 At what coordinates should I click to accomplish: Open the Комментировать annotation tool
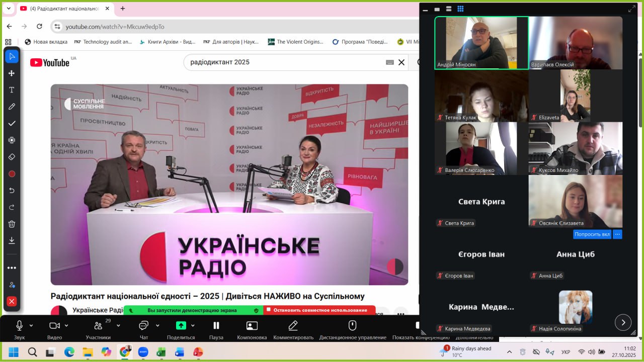293,329
